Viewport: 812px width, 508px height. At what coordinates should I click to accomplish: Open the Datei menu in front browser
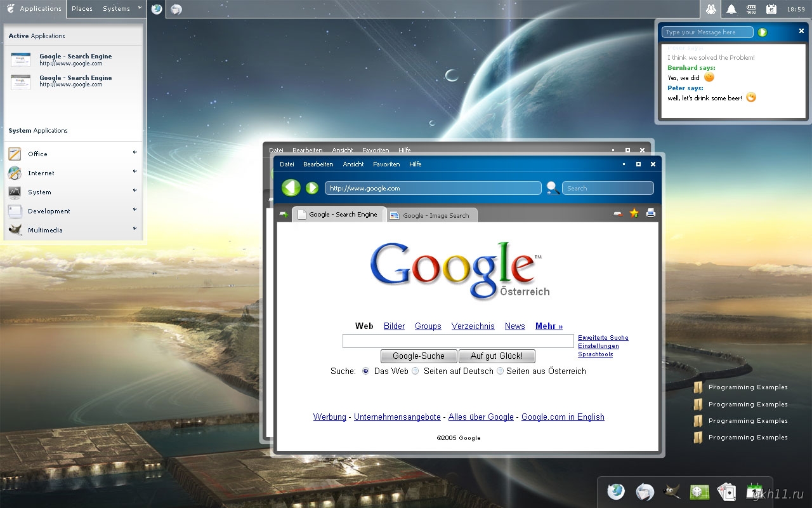click(x=287, y=164)
